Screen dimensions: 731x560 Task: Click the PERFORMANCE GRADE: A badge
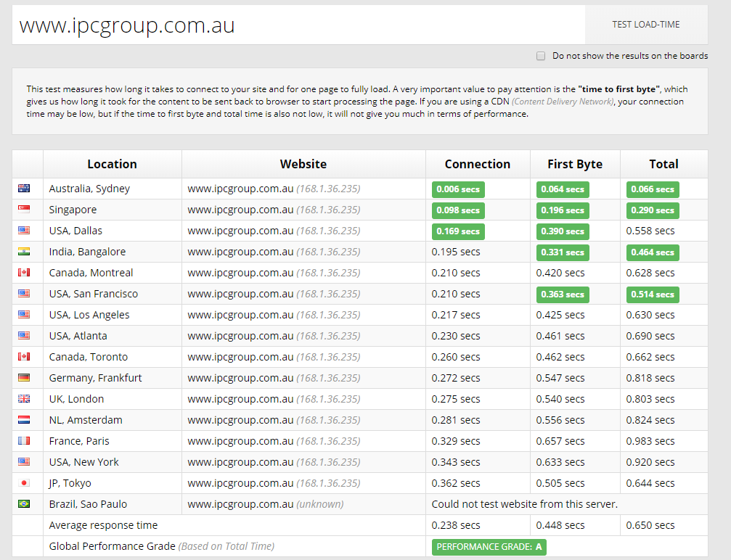coord(489,547)
